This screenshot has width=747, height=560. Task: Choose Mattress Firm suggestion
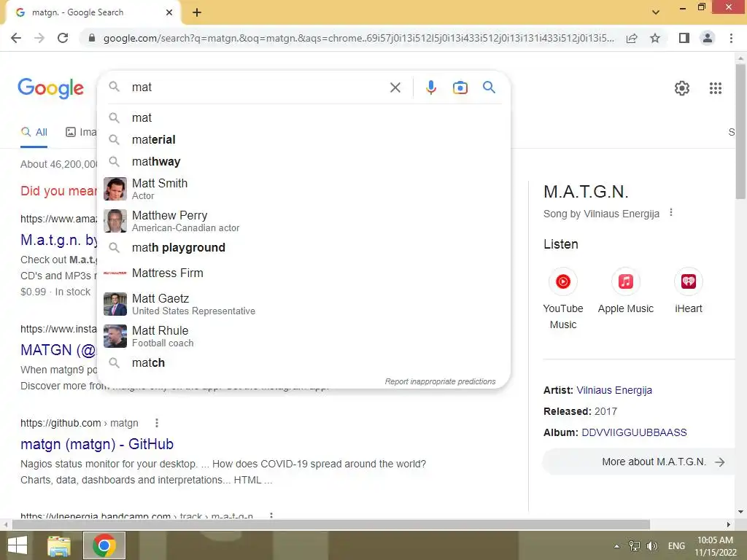tap(303, 273)
